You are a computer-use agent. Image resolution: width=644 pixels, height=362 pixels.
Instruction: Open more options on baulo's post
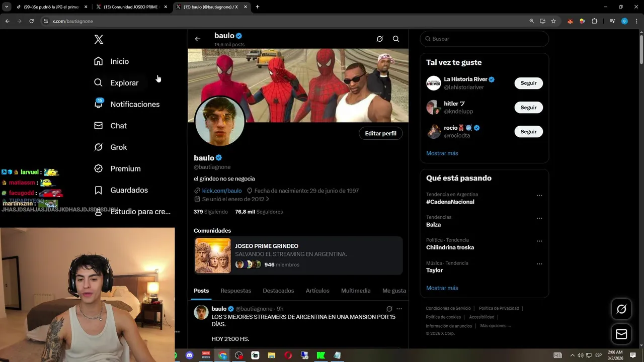pyautogui.click(x=399, y=309)
